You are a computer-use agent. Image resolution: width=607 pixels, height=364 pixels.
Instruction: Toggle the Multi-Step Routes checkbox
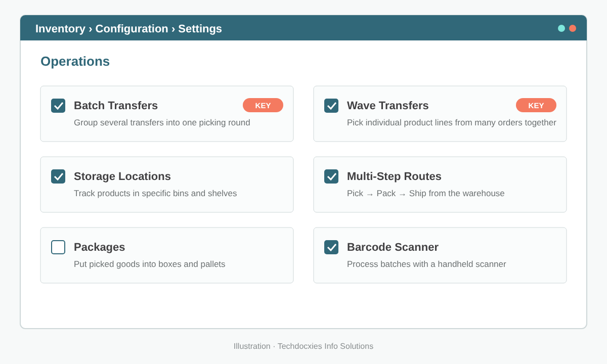(x=331, y=176)
